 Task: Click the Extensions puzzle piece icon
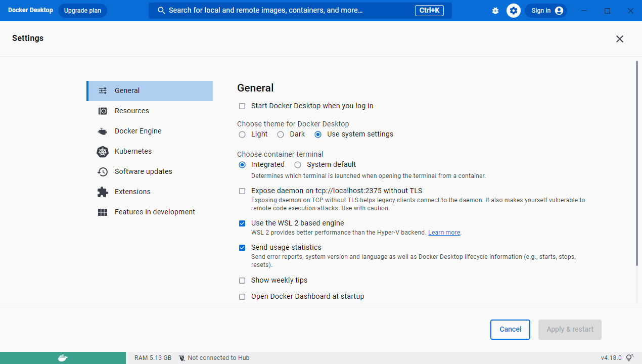[x=103, y=192]
